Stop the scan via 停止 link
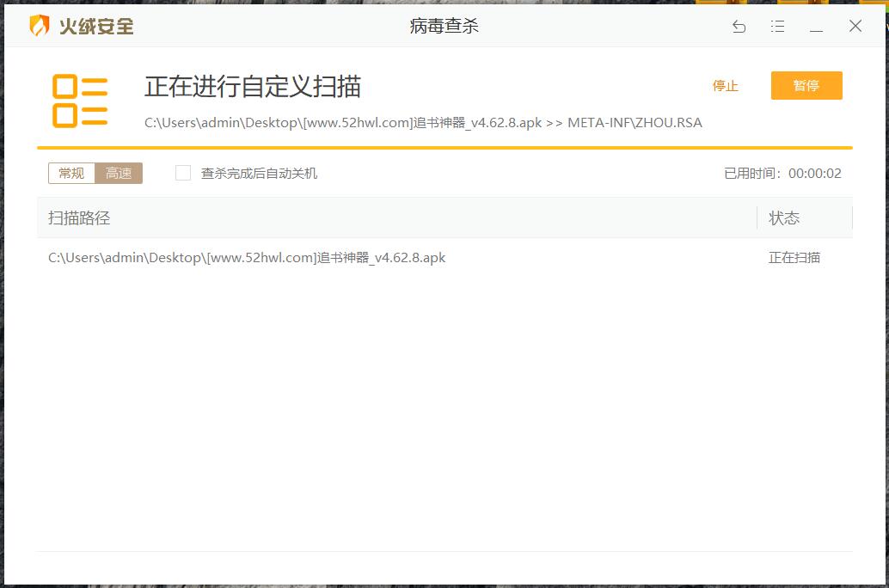The image size is (889, 588). tap(726, 85)
